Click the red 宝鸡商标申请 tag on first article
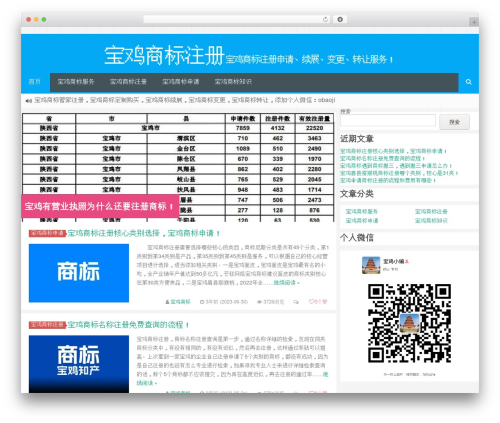 [47, 233]
